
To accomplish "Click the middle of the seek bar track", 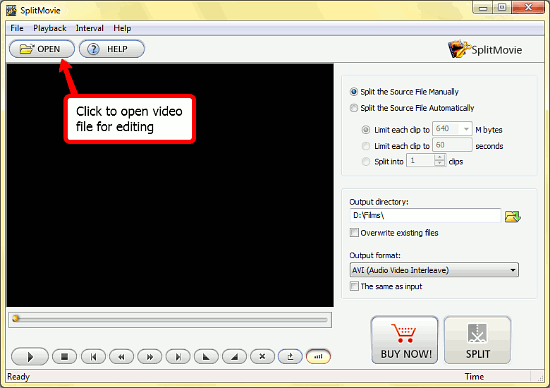I will pos(170,320).
